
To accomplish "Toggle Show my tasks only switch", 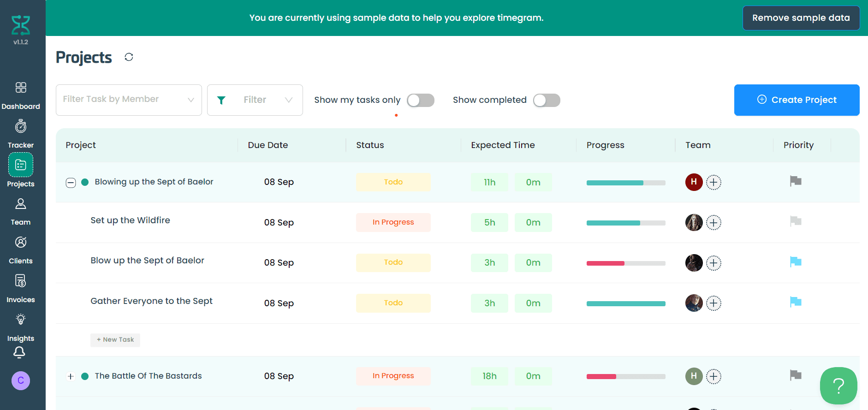I will pos(421,100).
